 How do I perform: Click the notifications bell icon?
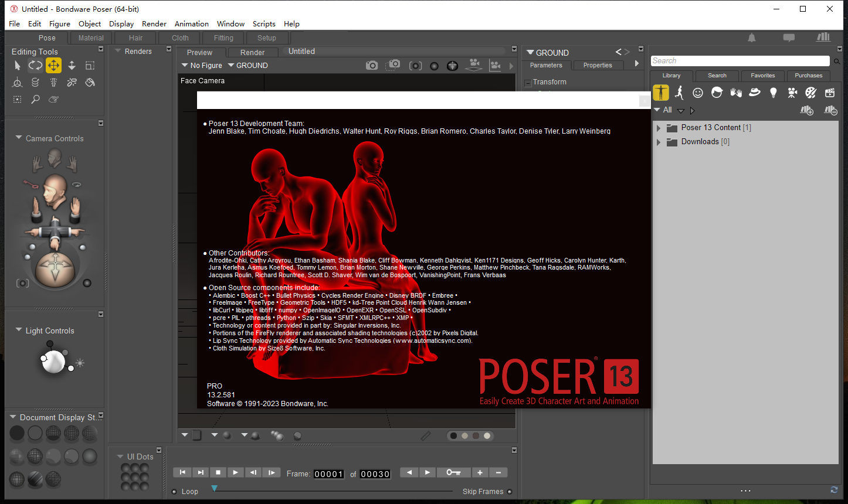[752, 38]
